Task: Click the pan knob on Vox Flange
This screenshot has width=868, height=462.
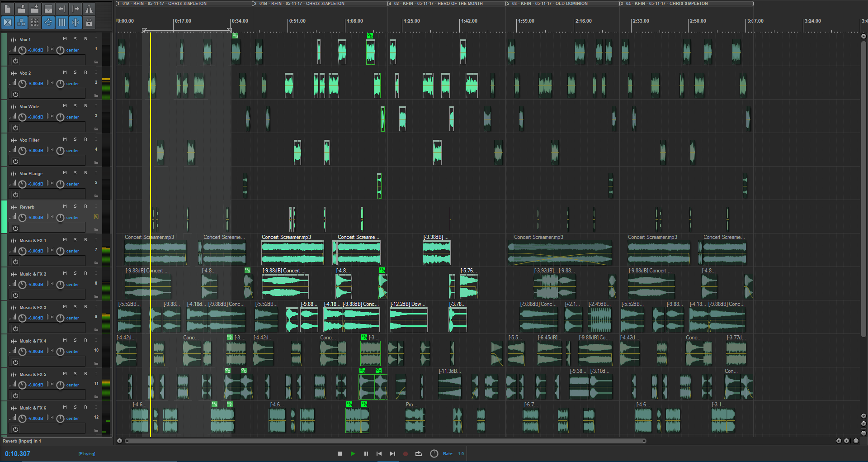Action: 60,184
